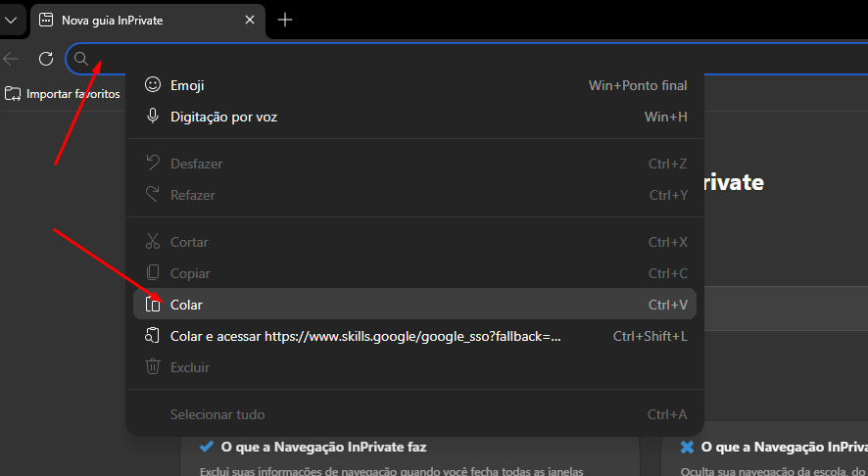The image size is (868, 476).
Task: Choose Desfazer in context menu
Action: [415, 164]
